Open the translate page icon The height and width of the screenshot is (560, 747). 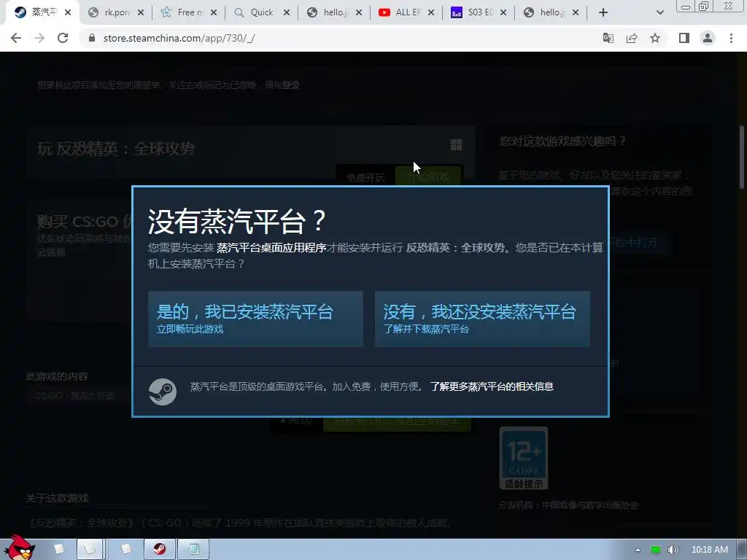pyautogui.click(x=608, y=38)
